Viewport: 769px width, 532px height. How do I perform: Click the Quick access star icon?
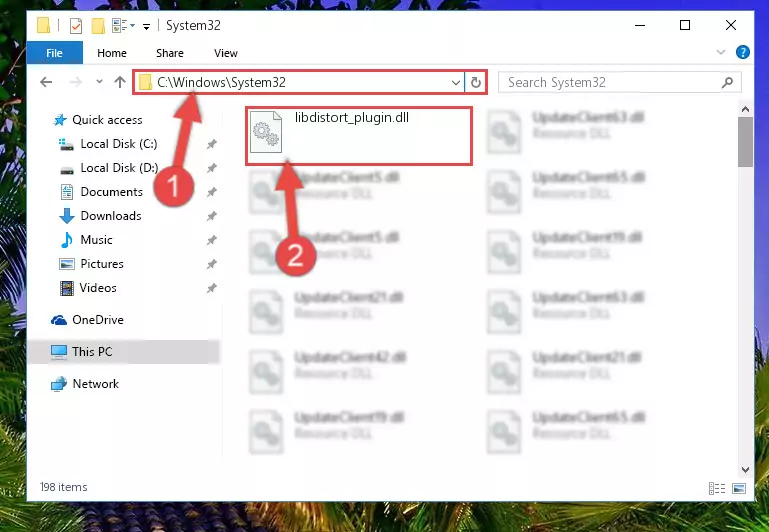[x=60, y=120]
